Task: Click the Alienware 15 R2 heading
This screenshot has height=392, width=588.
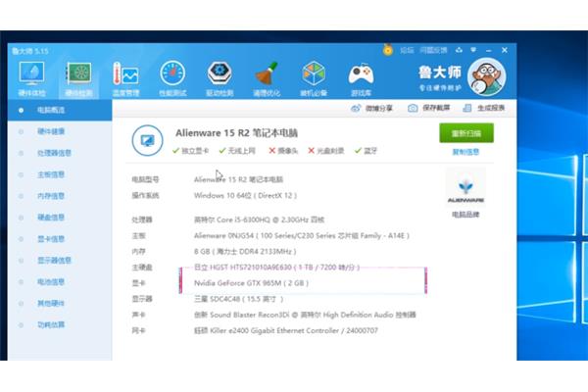Action: [x=236, y=133]
